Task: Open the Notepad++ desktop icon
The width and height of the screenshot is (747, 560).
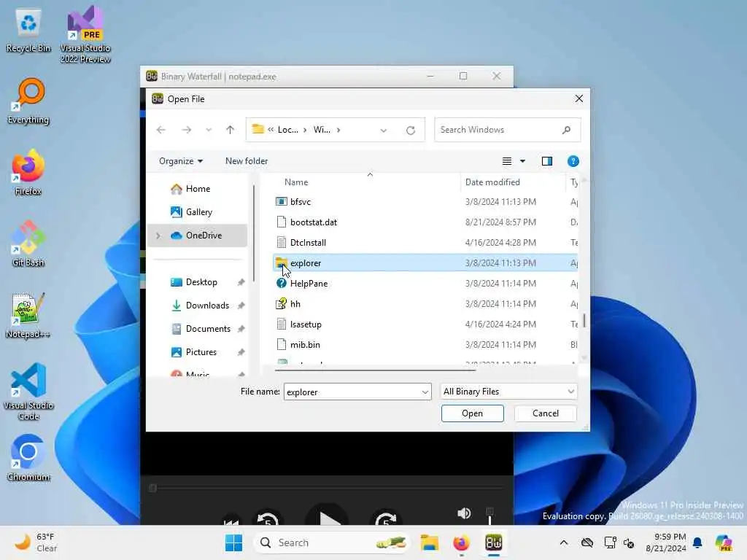Action: [28, 315]
